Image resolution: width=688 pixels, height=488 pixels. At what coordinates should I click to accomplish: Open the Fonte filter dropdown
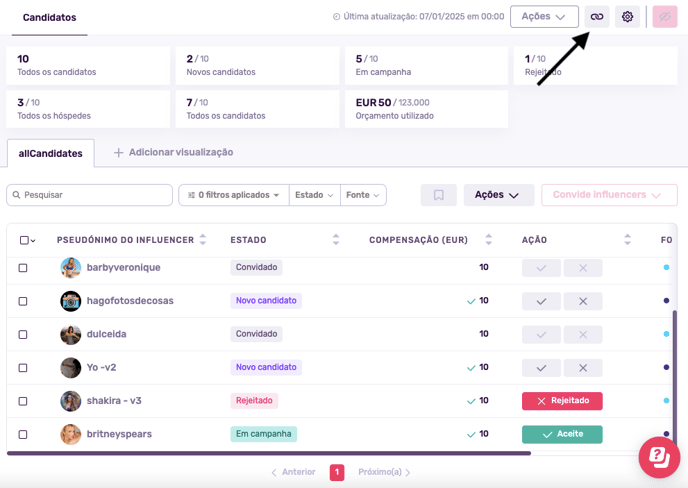click(x=363, y=195)
